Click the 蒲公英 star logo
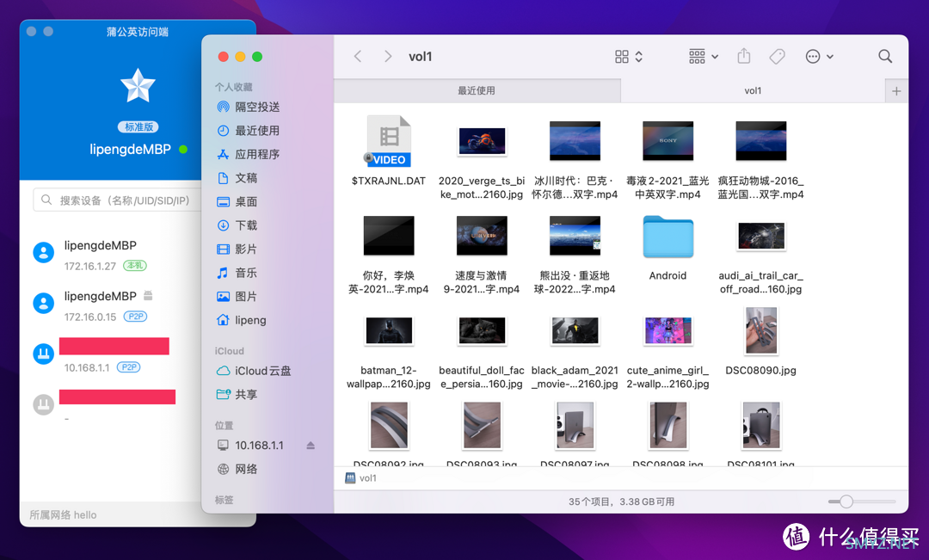The width and height of the screenshot is (929, 560). pyautogui.click(x=138, y=86)
